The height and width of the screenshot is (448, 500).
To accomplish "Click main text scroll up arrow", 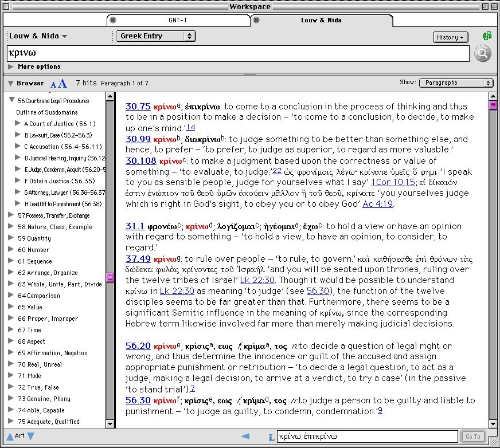I will click(493, 96).
